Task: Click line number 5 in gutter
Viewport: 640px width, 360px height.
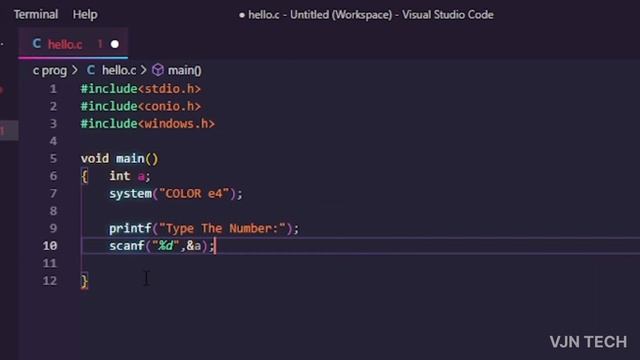Action: click(x=53, y=158)
